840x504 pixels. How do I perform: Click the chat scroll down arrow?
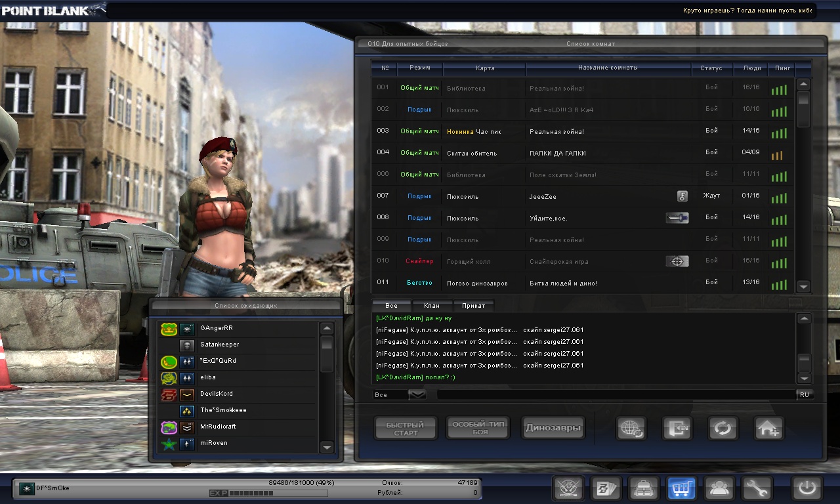tap(804, 379)
